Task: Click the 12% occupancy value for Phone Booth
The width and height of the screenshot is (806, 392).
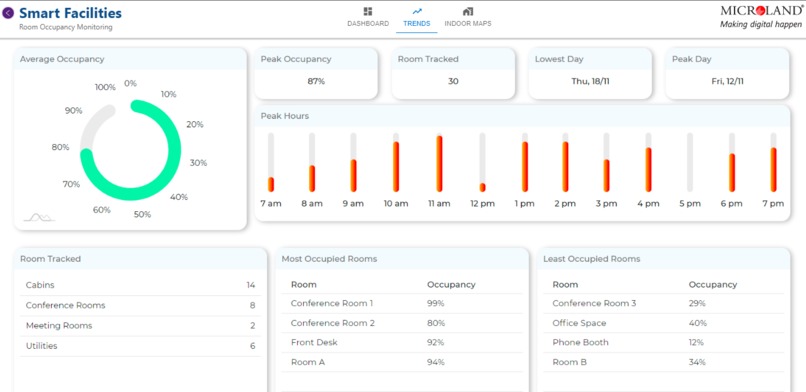Action: point(697,343)
